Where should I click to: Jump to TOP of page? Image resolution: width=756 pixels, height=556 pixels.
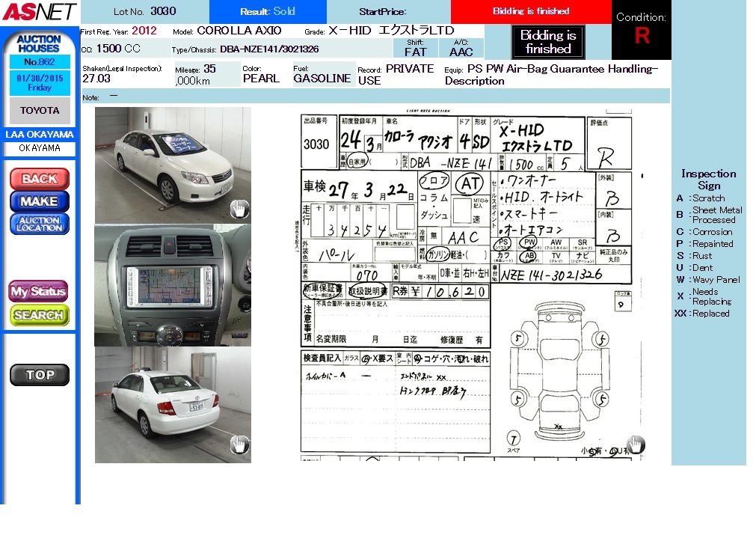coord(39,375)
